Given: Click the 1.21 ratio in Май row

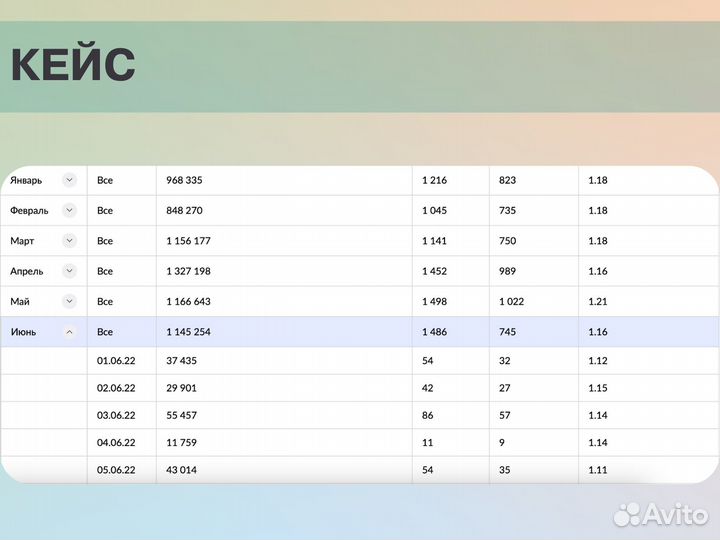Looking at the screenshot, I should click(598, 301).
